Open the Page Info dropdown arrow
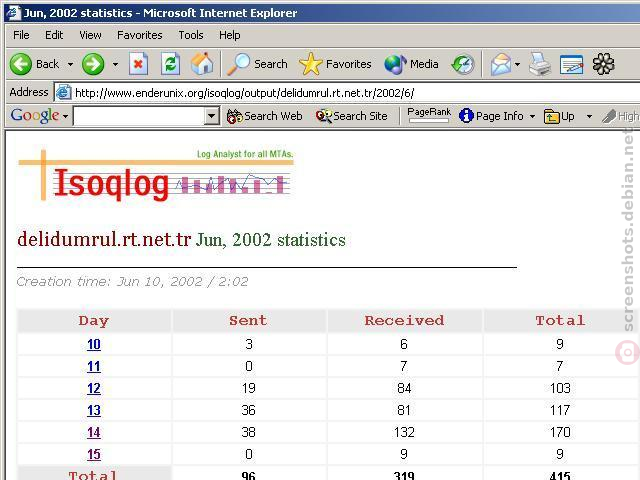Screen dimensions: 640x480 (532, 117)
